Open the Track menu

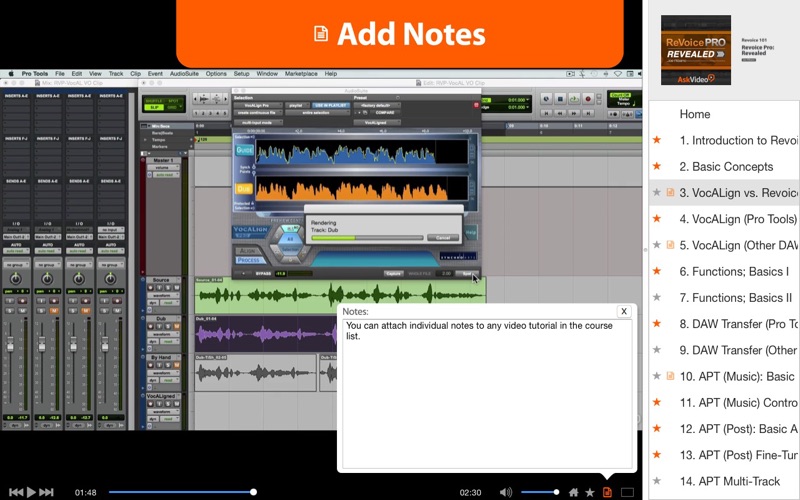116,73
